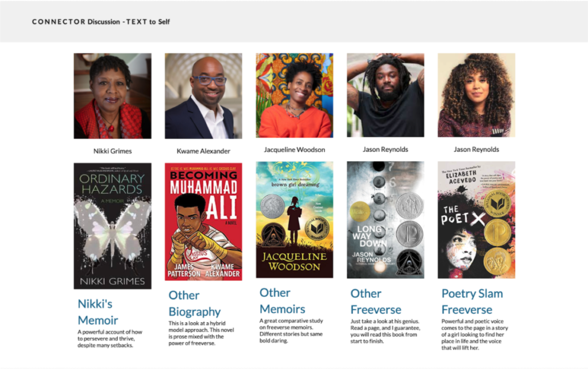
Task: Open the "Nikki's Memoir" heading link
Action: click(x=98, y=311)
